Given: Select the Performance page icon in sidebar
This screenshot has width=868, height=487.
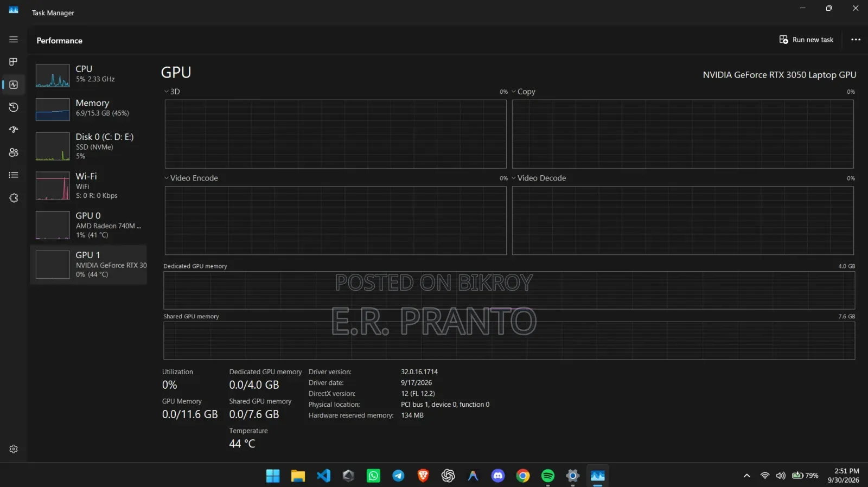Looking at the screenshot, I should [14, 85].
